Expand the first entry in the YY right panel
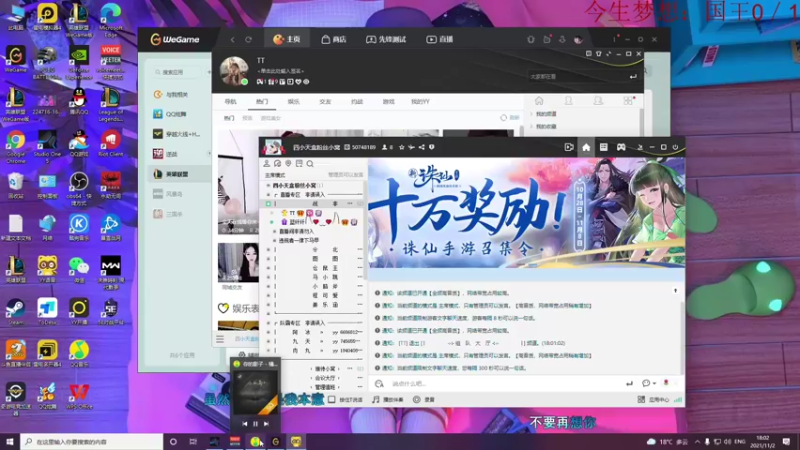Viewport: 800px width, 450px height. (532, 114)
